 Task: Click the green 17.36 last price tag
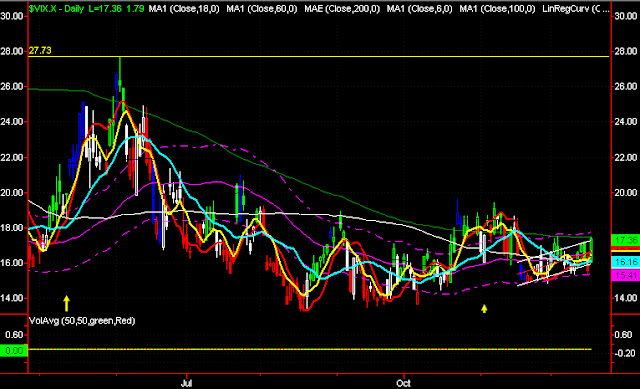coord(625,240)
